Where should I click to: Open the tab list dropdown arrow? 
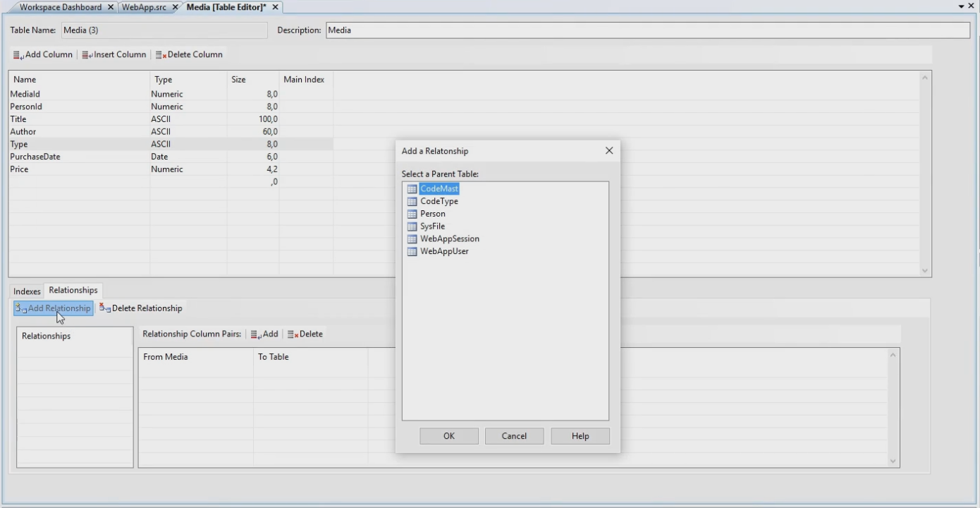click(x=961, y=6)
